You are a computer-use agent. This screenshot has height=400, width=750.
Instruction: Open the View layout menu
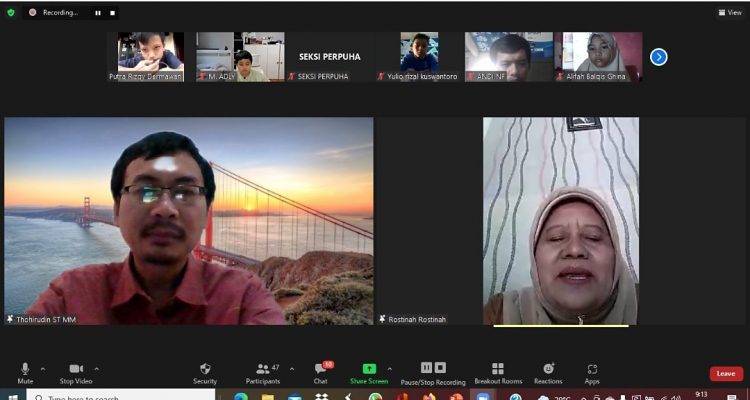729,12
